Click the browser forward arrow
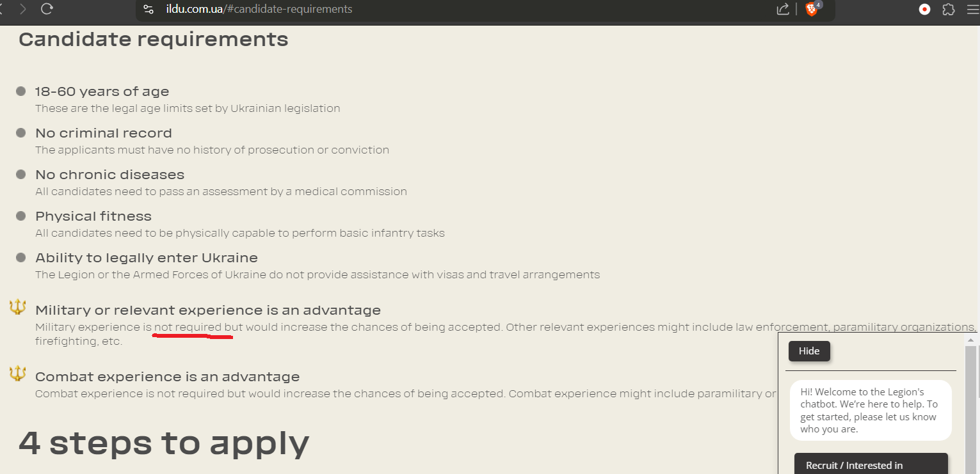 [23, 9]
